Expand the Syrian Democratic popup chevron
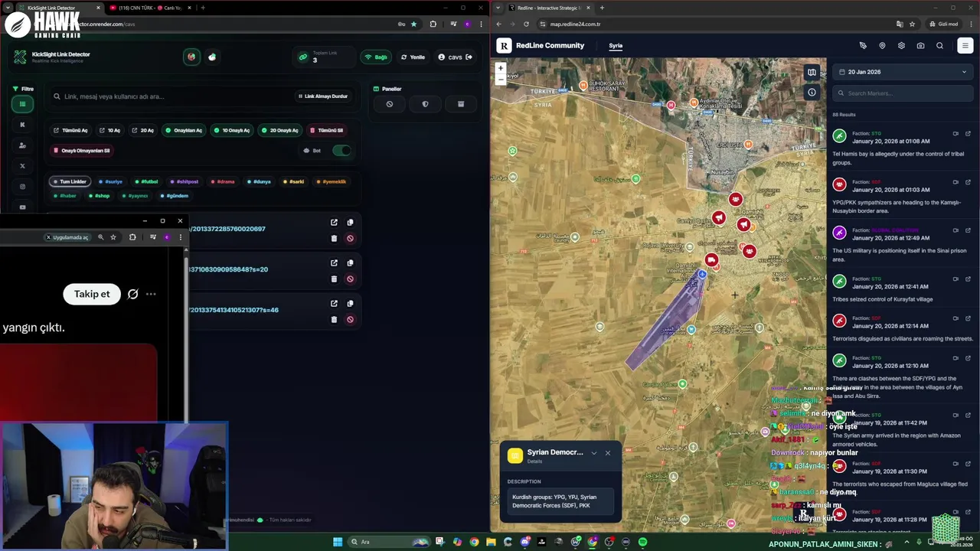 (x=593, y=453)
